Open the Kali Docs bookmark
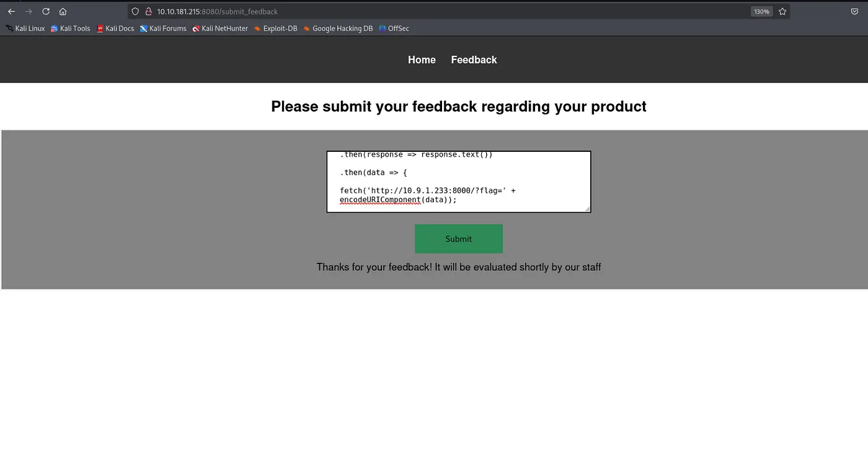 point(115,29)
